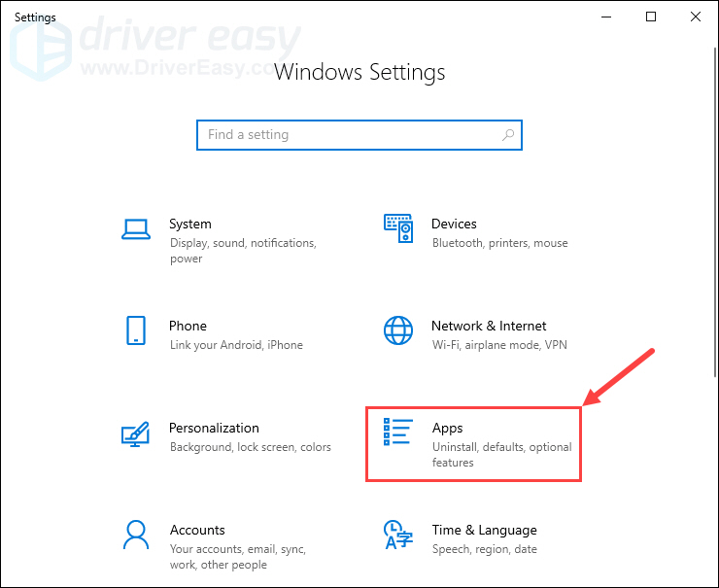Click the Network & Internet globe icon

point(398,331)
